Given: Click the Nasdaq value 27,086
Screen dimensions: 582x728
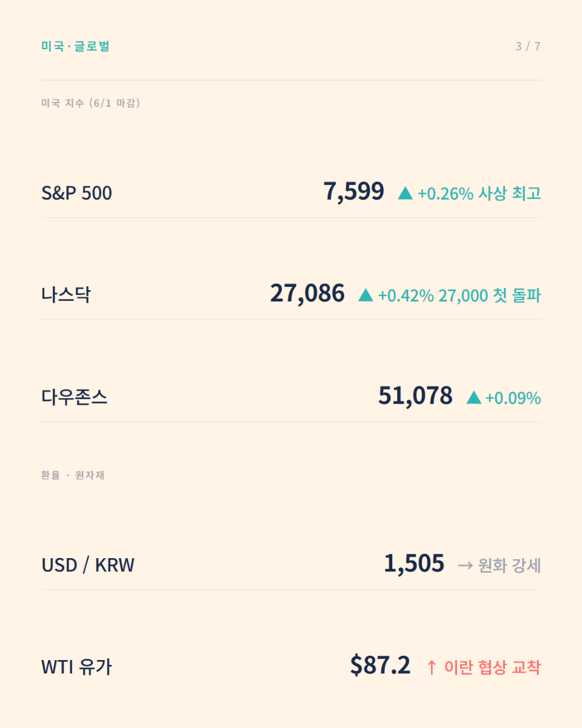Looking at the screenshot, I should pyautogui.click(x=307, y=294).
